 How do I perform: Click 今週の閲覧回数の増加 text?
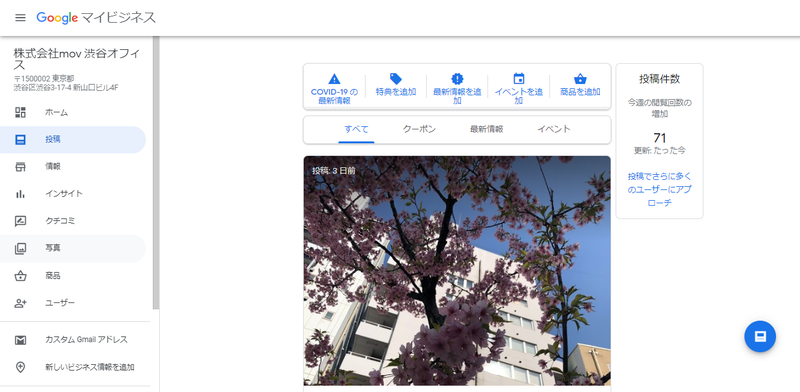click(x=659, y=108)
